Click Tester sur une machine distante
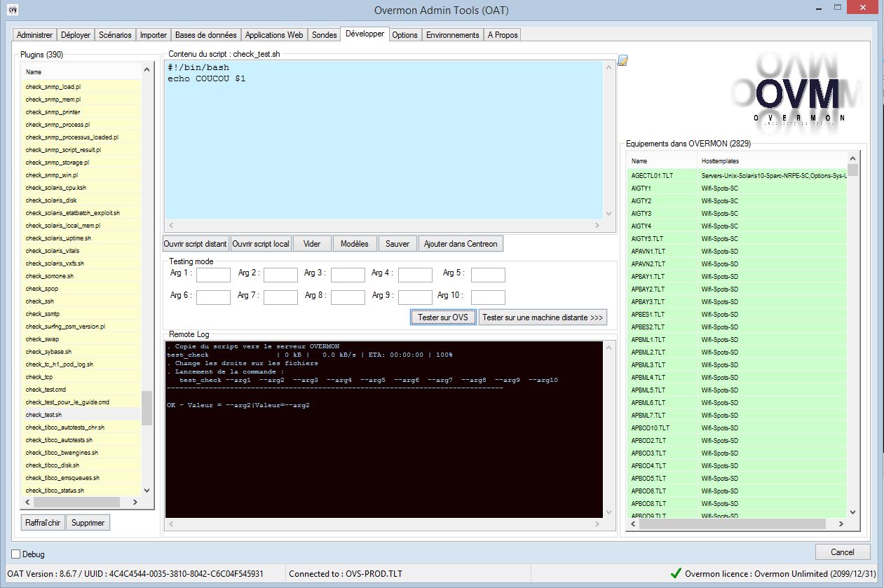This screenshot has height=588, width=884. (543, 317)
